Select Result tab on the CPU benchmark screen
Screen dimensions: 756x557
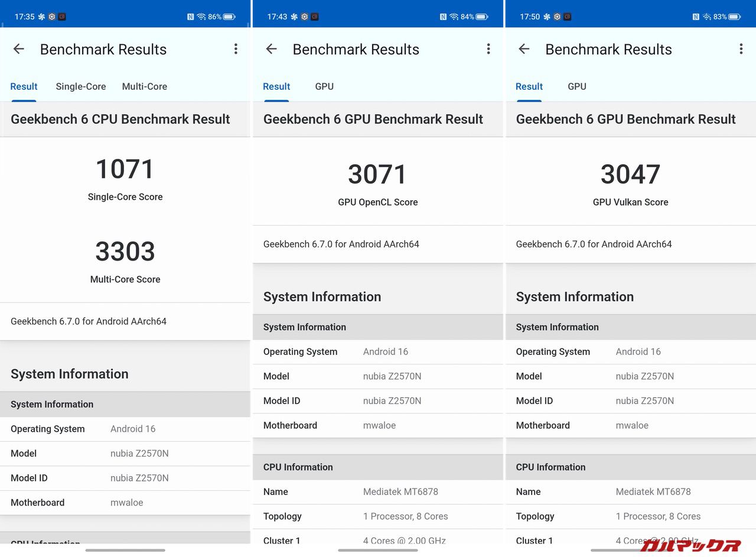[x=24, y=86]
